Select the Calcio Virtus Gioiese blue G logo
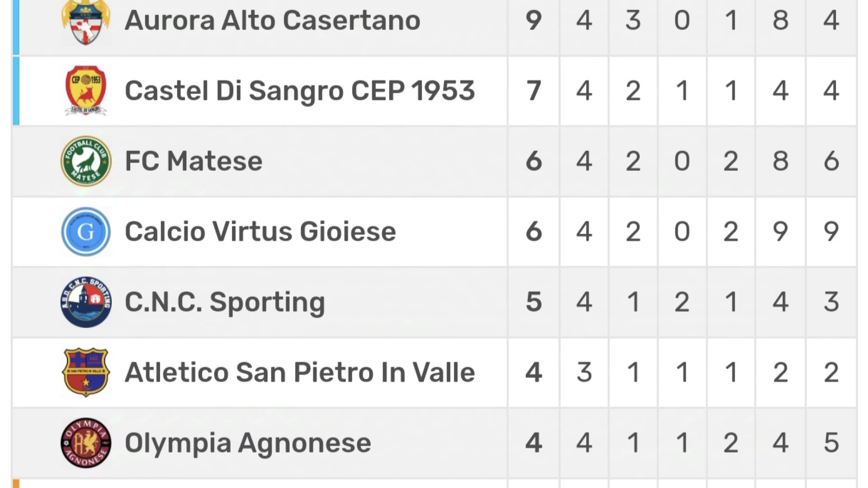868x488 pixels. [x=86, y=232]
